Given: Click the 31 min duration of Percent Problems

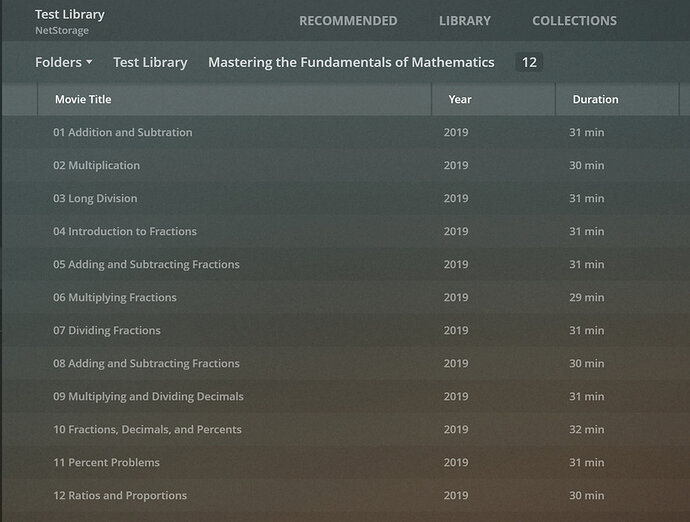Looking at the screenshot, I should coord(587,463).
